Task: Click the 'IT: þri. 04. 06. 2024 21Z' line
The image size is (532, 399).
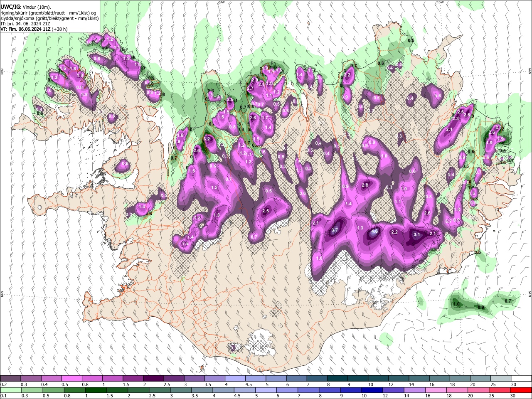Action: (25, 24)
